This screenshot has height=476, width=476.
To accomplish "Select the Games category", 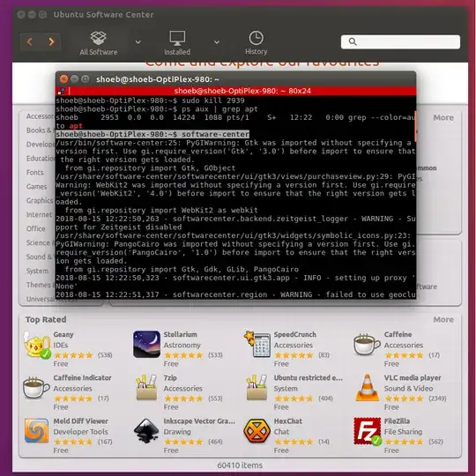I will [36, 186].
